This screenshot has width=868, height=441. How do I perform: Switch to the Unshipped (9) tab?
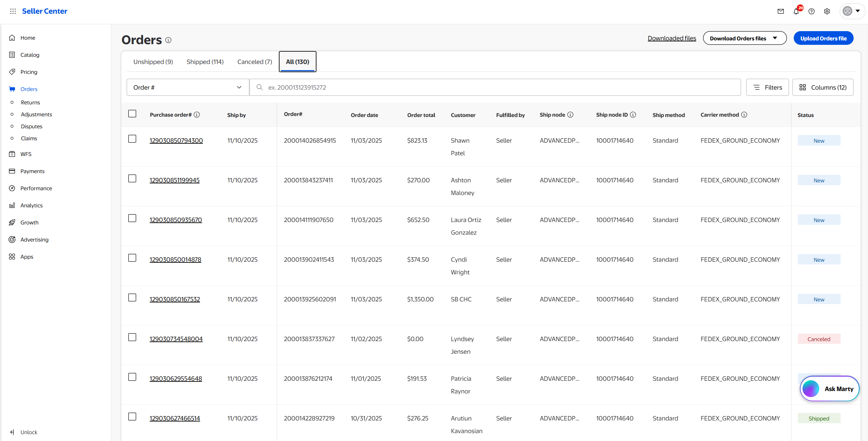(x=153, y=62)
